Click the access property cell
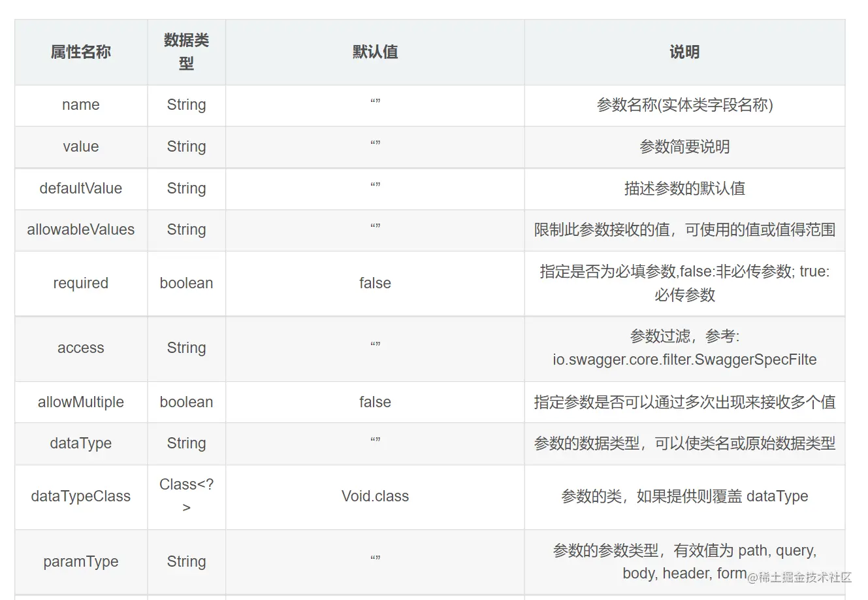 click(81, 348)
